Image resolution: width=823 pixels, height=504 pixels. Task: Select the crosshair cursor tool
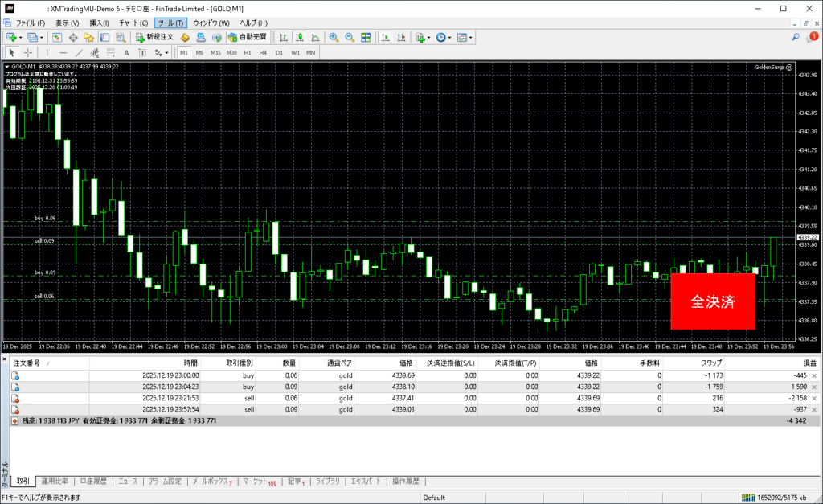[27, 52]
